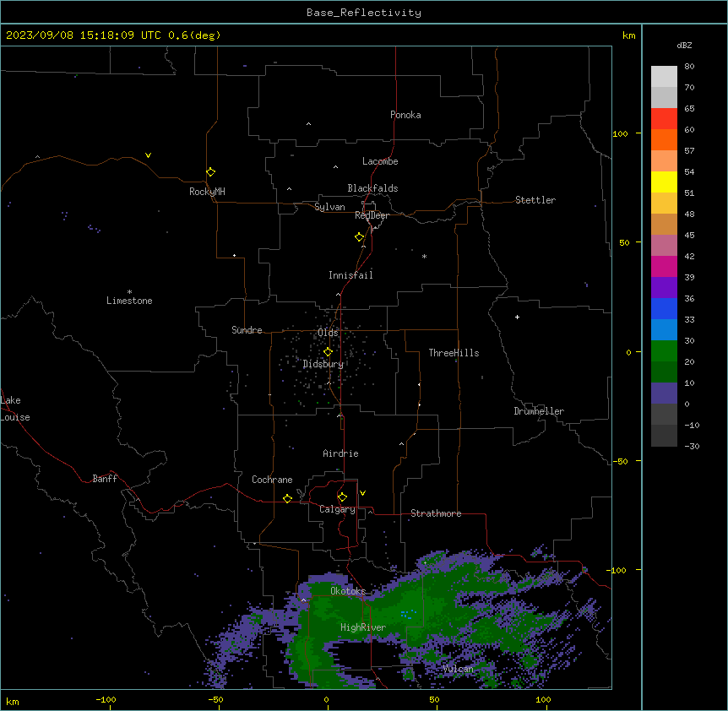Pick the slate purple 0-10 dBZ swatch
This screenshot has height=711, width=728.
click(664, 393)
